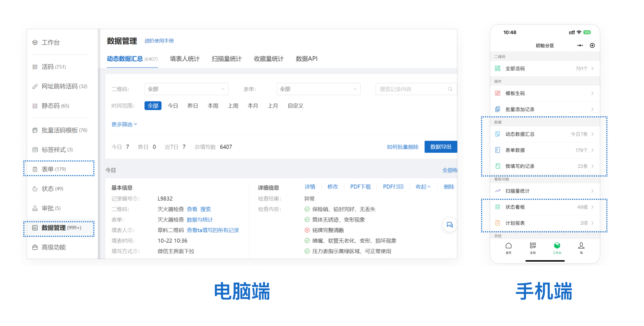This screenshot has width=644, height=326.
Task: Tap the three-dots menu icon on phone
Action: tap(580, 45)
